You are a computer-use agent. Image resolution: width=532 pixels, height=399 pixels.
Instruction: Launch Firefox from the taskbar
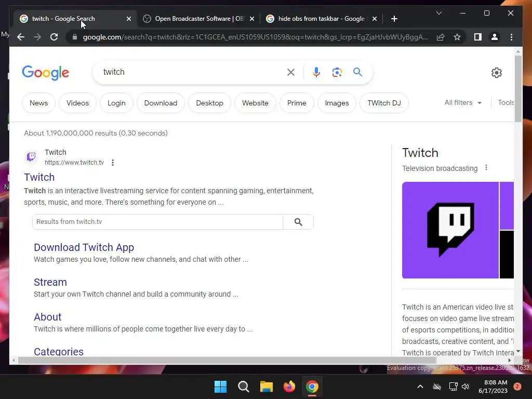289,387
